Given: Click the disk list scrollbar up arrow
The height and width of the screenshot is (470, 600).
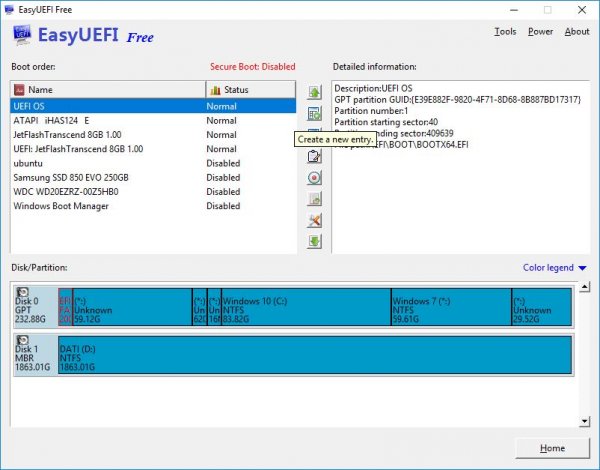Looking at the screenshot, I should point(584,287).
